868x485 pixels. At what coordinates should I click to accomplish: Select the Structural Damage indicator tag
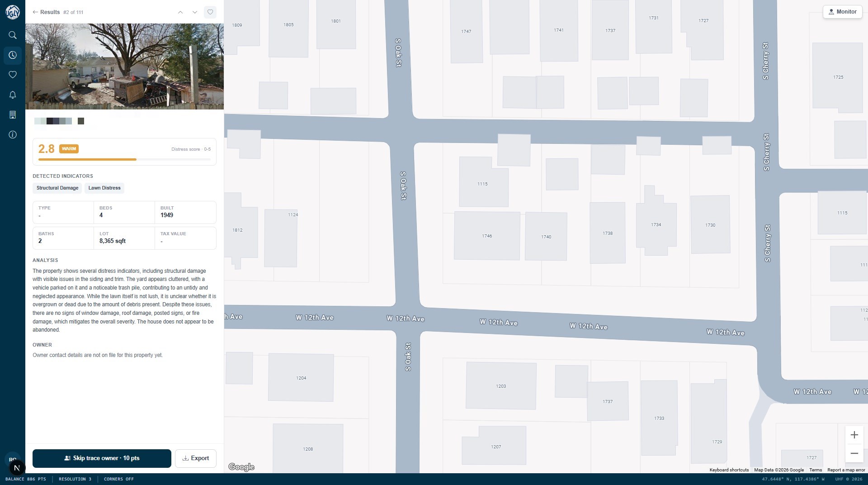click(x=57, y=188)
